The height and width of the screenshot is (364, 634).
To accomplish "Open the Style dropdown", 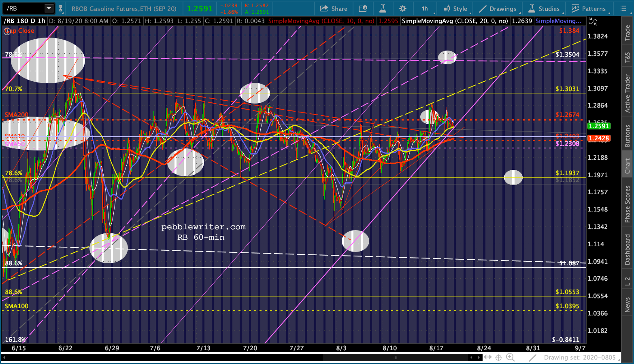I will click(x=456, y=8).
